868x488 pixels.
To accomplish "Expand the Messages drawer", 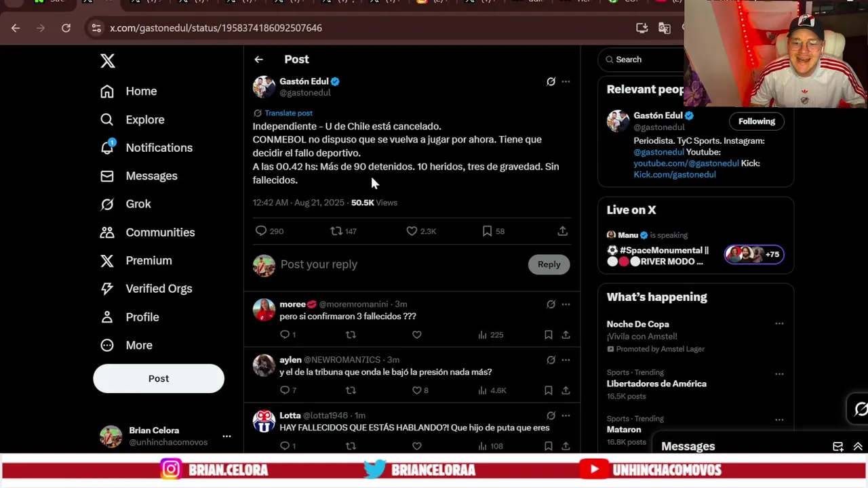I will tap(858, 447).
